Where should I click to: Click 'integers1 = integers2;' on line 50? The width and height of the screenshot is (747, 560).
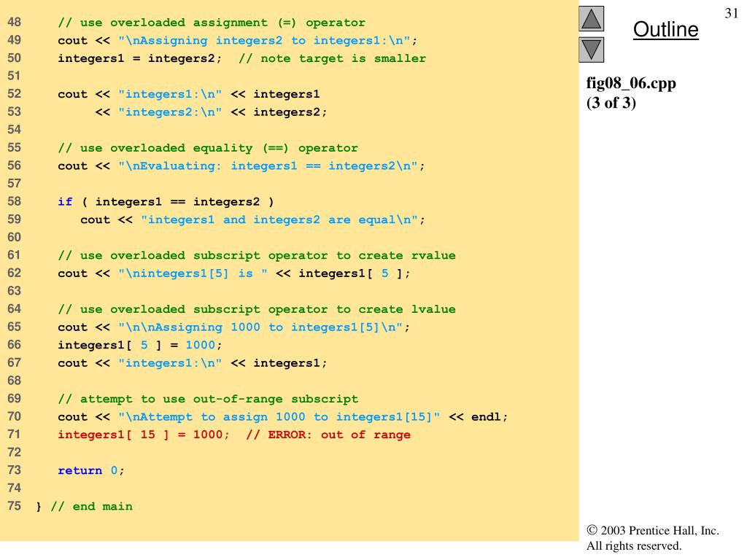coord(139,58)
